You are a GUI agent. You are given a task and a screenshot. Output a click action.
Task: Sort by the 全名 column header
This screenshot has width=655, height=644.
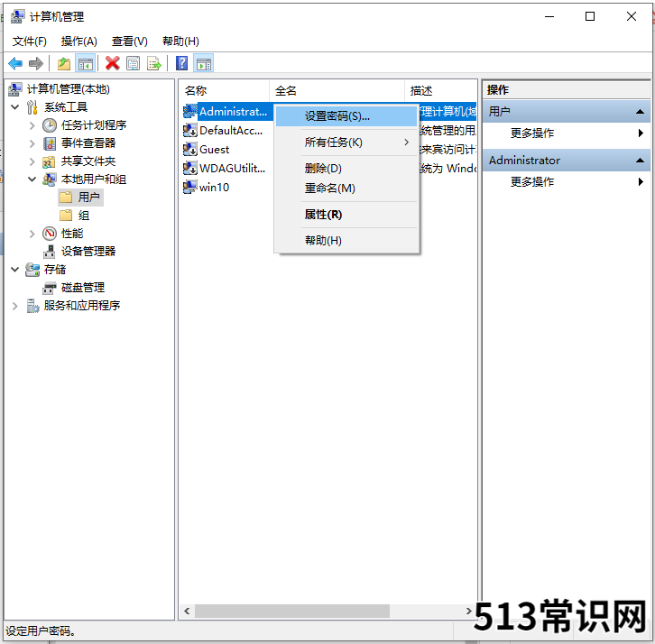(337, 90)
